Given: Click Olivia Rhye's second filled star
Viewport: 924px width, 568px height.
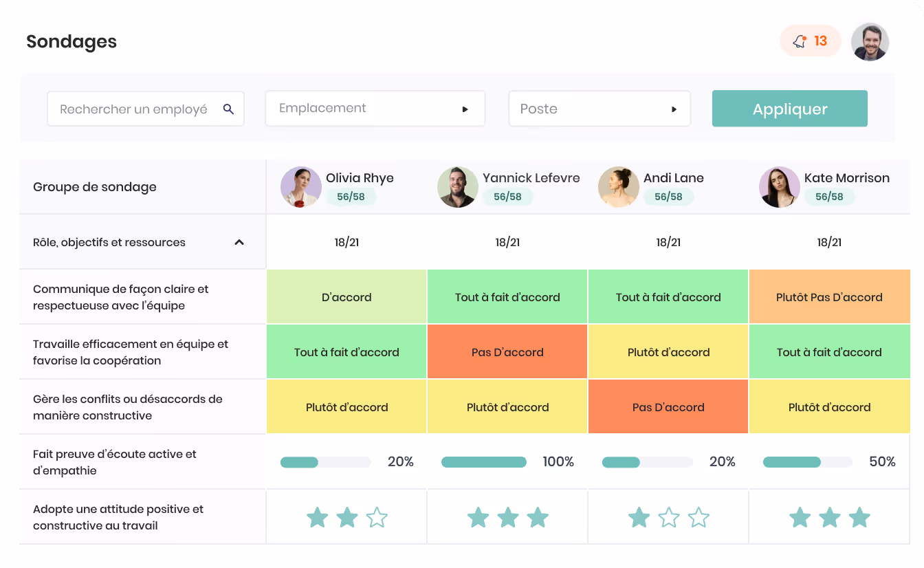Looking at the screenshot, I should tap(347, 517).
